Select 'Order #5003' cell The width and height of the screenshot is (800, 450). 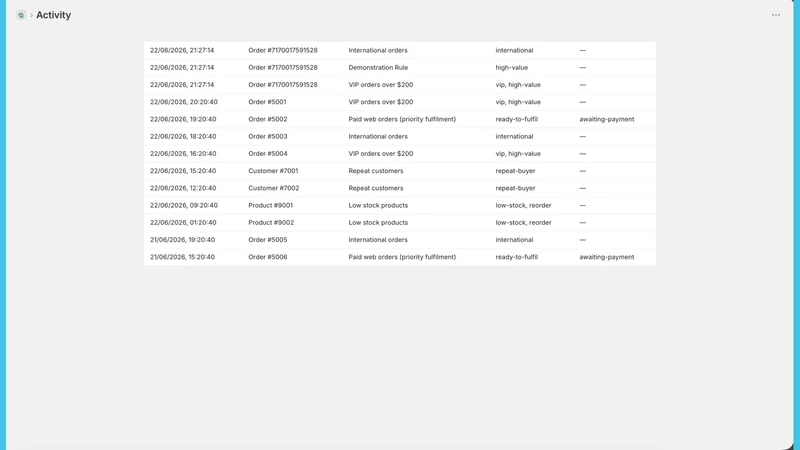(x=268, y=137)
